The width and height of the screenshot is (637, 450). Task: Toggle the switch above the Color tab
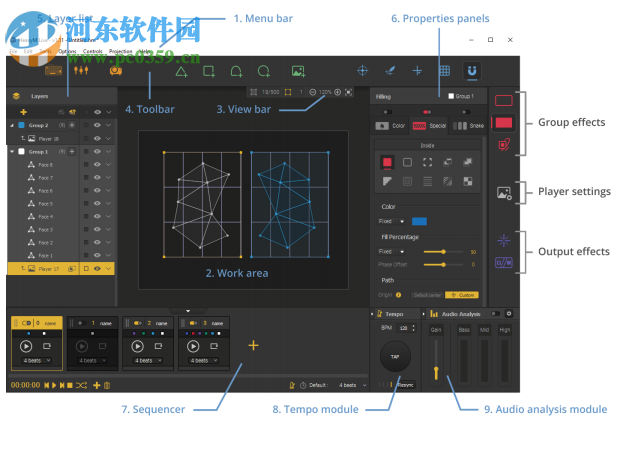tap(388, 112)
